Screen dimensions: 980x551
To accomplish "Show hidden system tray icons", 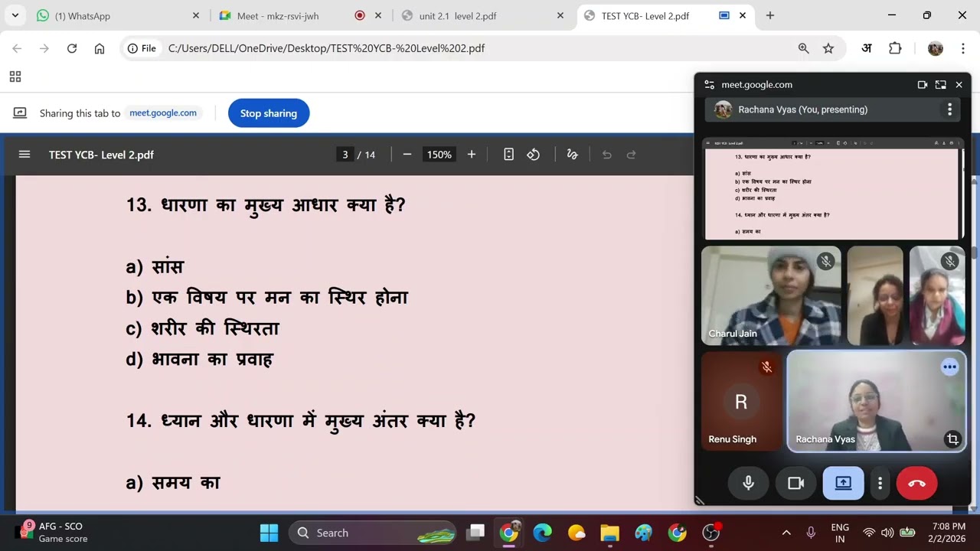I will 786,533.
